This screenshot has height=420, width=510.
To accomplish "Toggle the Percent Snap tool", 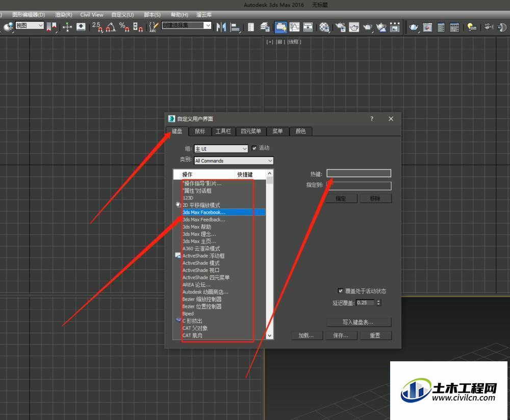I will point(124,27).
